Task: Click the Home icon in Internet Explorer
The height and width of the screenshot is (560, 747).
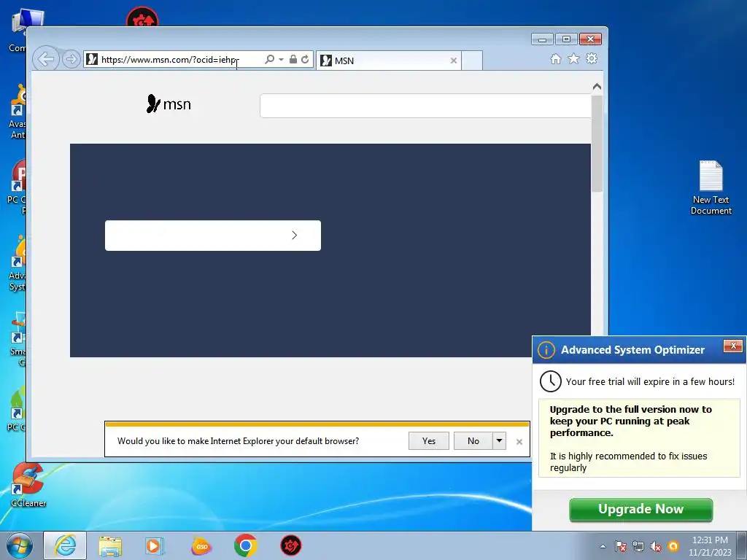Action: [x=555, y=58]
